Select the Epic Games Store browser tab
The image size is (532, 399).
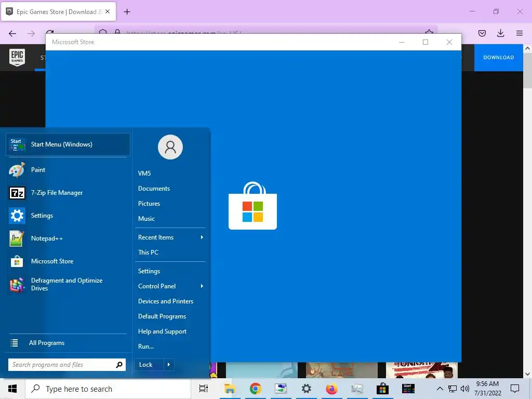(58, 11)
